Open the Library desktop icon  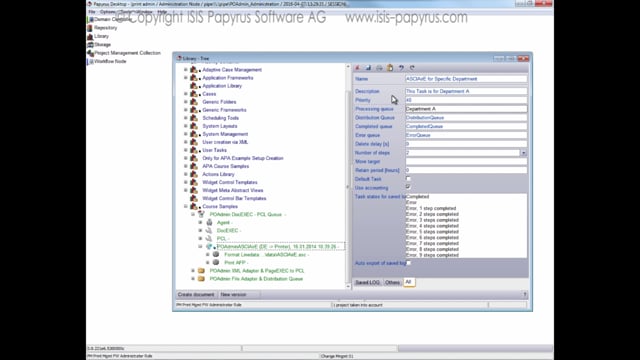tap(90, 36)
